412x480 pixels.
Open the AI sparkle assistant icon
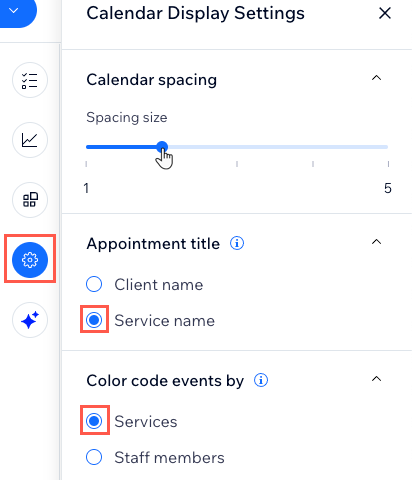[x=30, y=320]
